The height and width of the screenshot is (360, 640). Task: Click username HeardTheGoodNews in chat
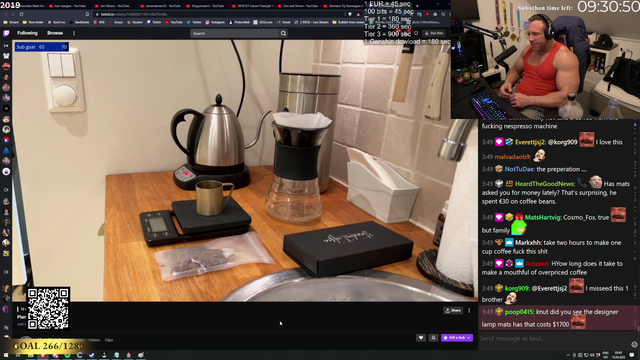point(545,184)
